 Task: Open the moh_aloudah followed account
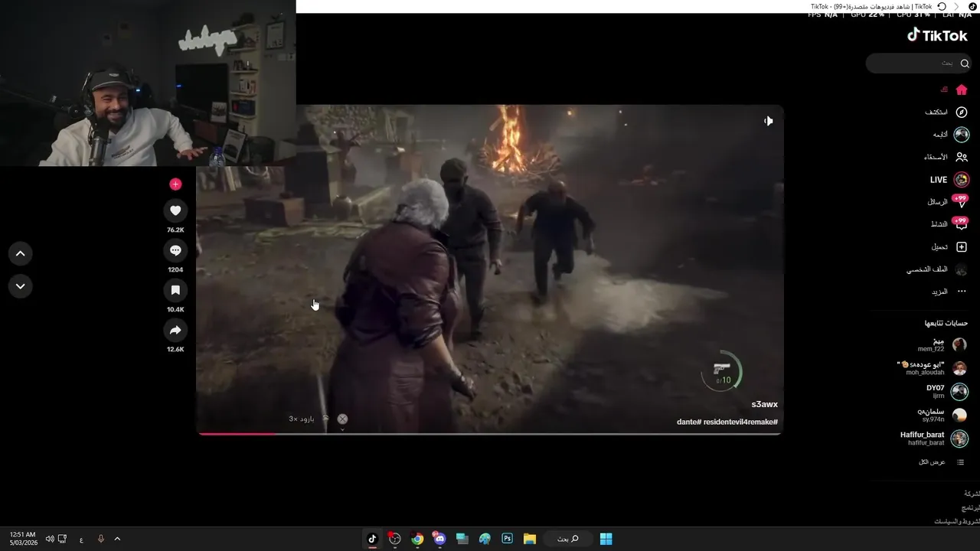pyautogui.click(x=932, y=368)
